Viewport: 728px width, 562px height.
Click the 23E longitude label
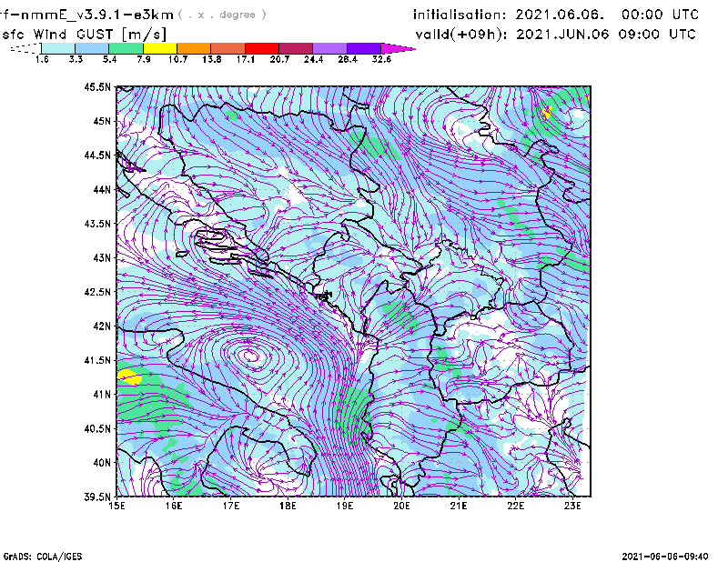coord(572,506)
